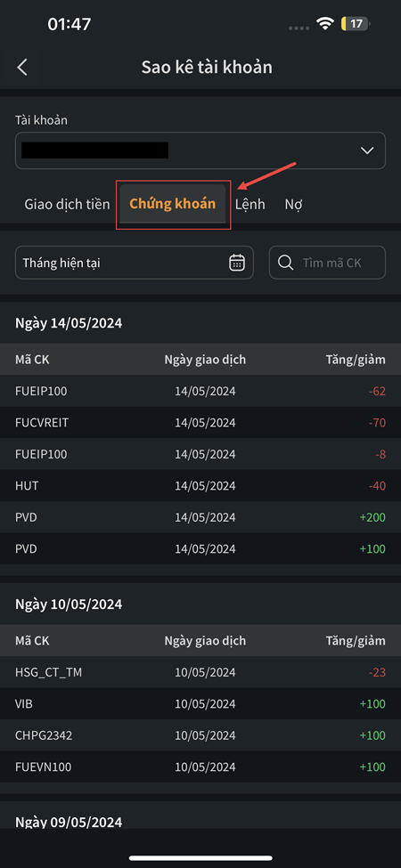Open the FUCVREIT transaction row

pos(200,423)
